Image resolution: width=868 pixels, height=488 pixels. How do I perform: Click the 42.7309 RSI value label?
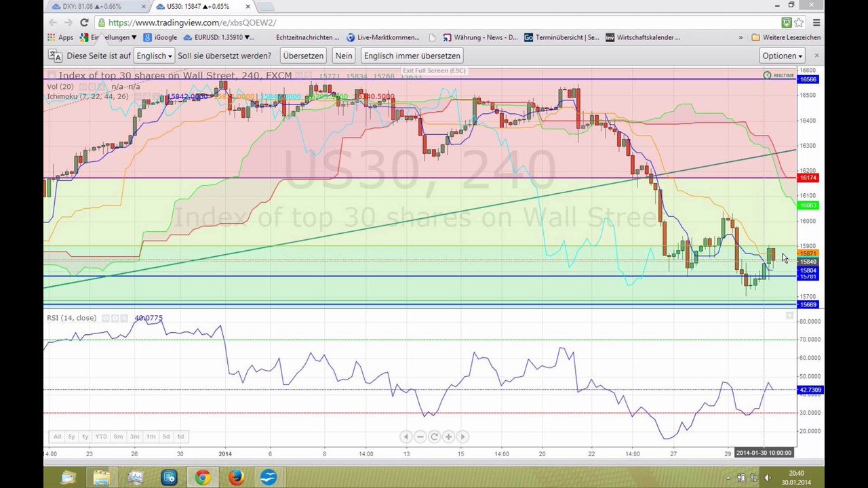810,390
